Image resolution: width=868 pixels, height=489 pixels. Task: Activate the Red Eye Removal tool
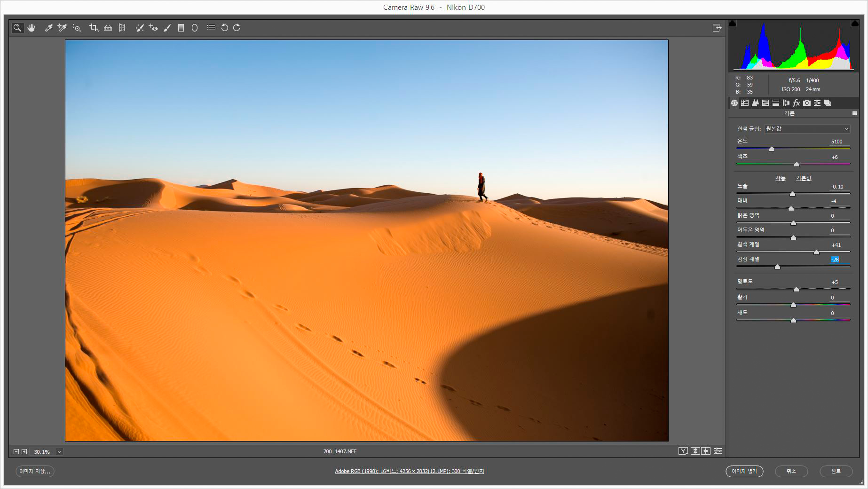point(153,28)
